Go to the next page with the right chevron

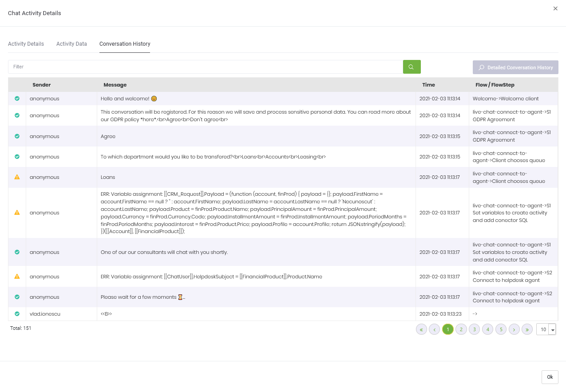[x=514, y=329]
